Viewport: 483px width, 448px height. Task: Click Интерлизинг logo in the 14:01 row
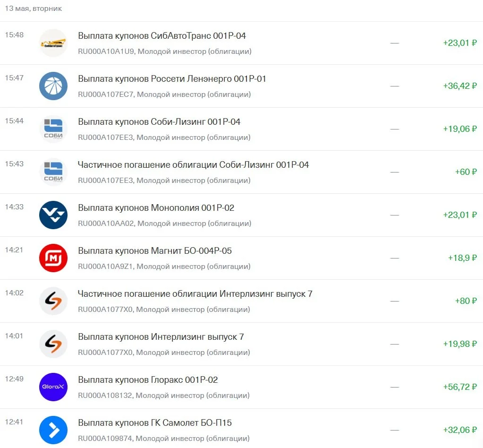pos(53,344)
